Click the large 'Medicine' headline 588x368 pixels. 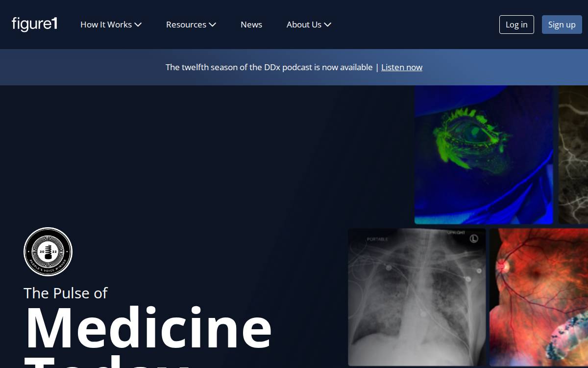pos(148,328)
